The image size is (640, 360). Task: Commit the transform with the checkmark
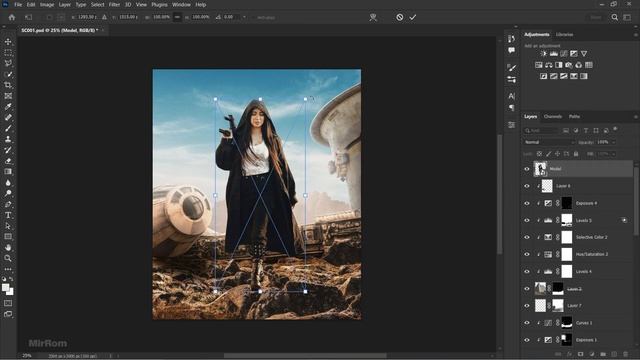pos(413,17)
